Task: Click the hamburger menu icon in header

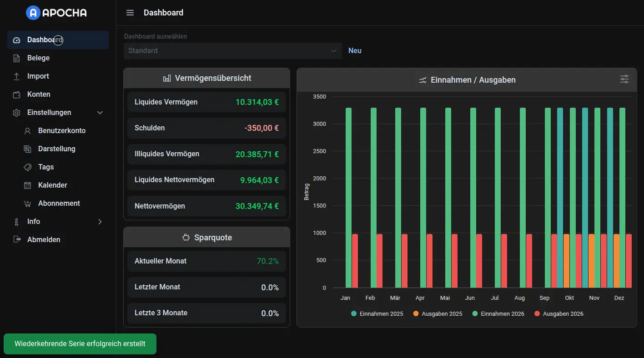Action: [x=130, y=13]
